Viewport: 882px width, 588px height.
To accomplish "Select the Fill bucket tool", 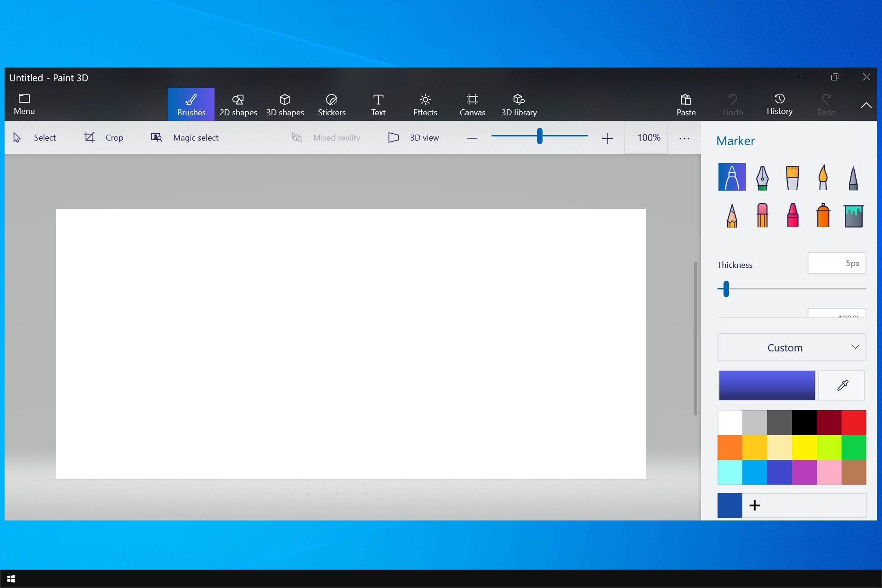I will pyautogui.click(x=854, y=216).
